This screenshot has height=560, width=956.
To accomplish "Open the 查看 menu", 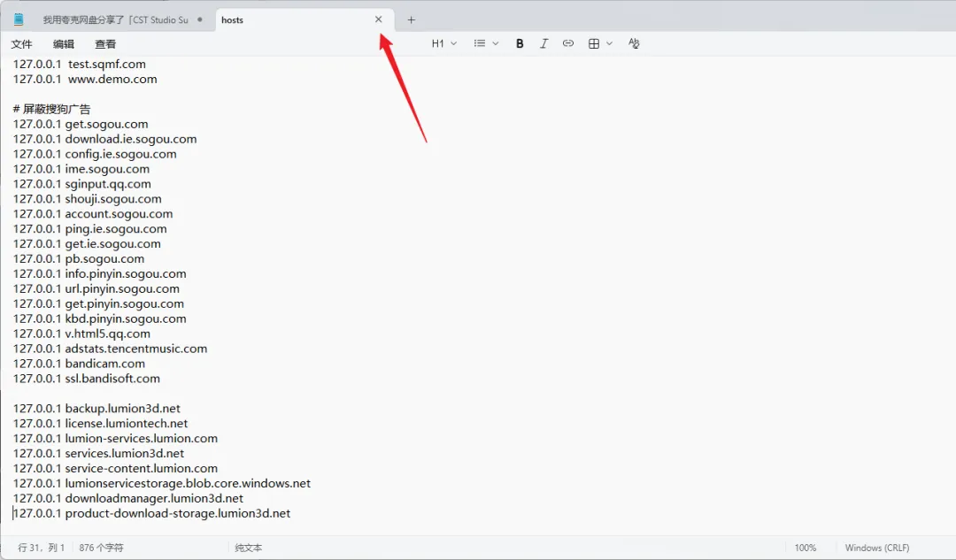I will click(105, 44).
